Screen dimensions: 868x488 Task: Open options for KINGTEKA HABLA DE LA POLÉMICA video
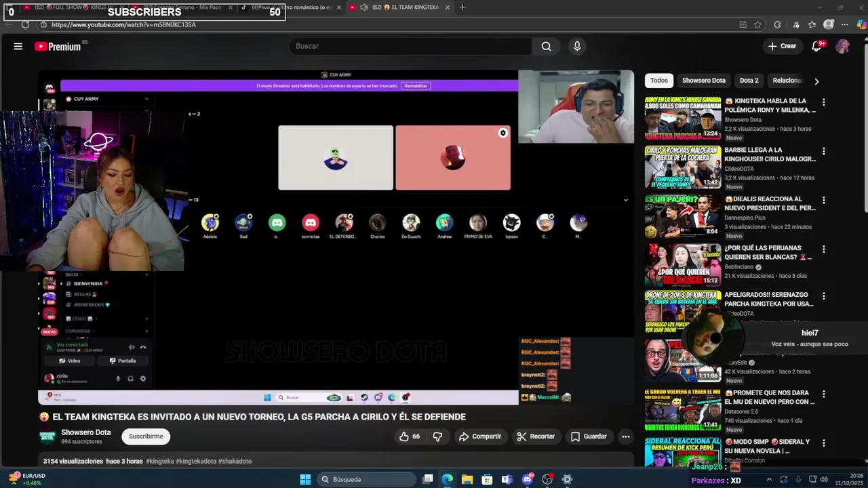click(823, 102)
